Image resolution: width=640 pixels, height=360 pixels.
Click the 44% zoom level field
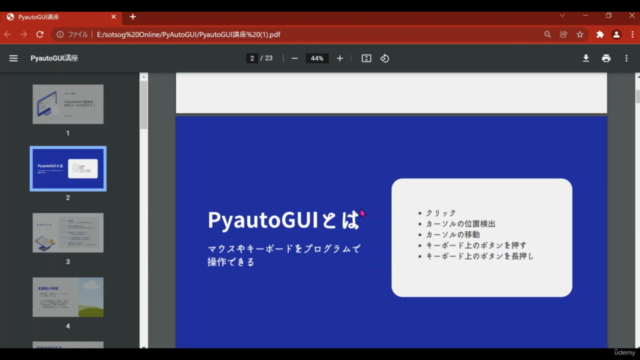pos(317,58)
